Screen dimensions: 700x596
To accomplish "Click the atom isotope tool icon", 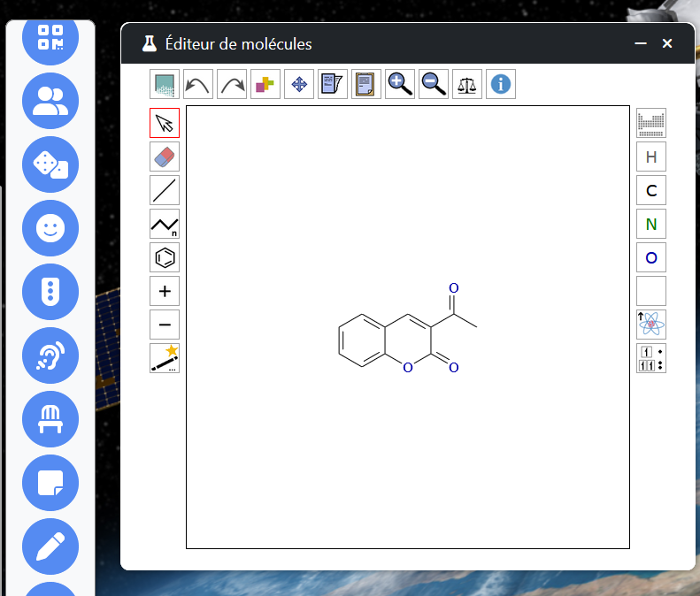I will click(x=651, y=325).
